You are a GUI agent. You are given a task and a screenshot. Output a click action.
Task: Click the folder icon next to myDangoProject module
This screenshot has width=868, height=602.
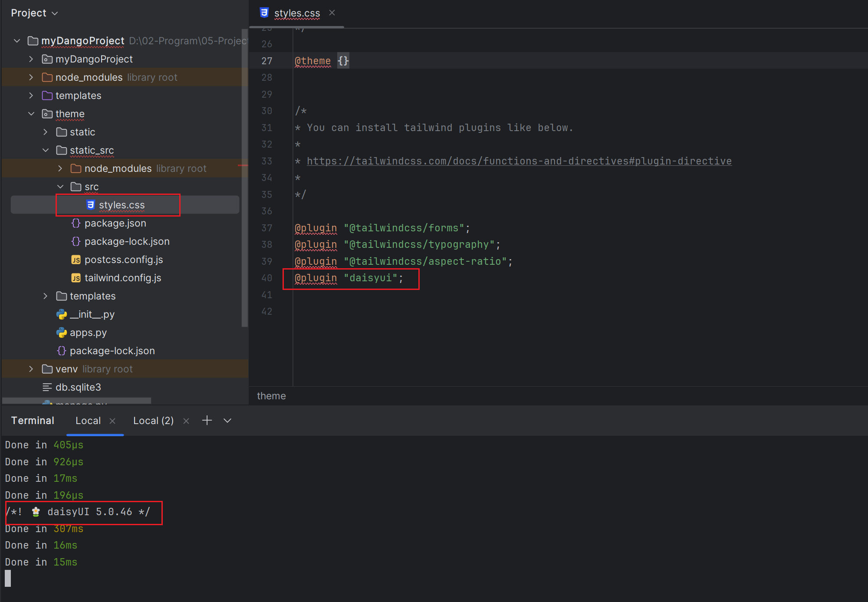click(x=46, y=59)
